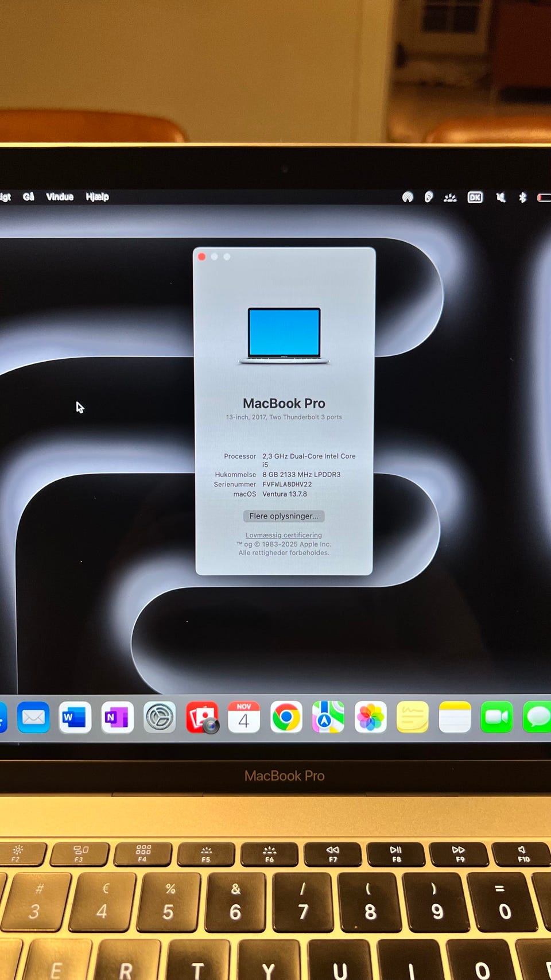The height and width of the screenshot is (980, 551).
Task: Open the Mail app in the Dock
Action: coord(33,717)
